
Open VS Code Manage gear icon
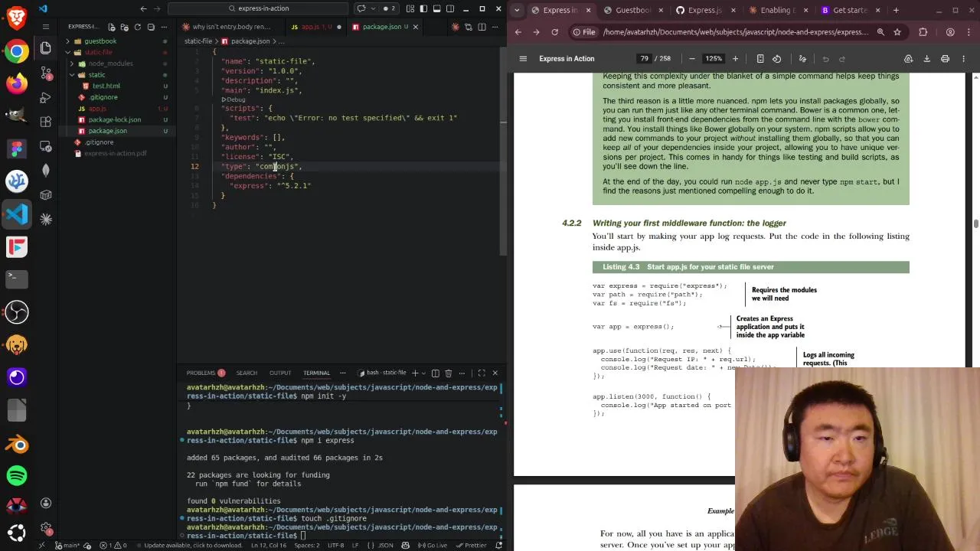pyautogui.click(x=46, y=528)
